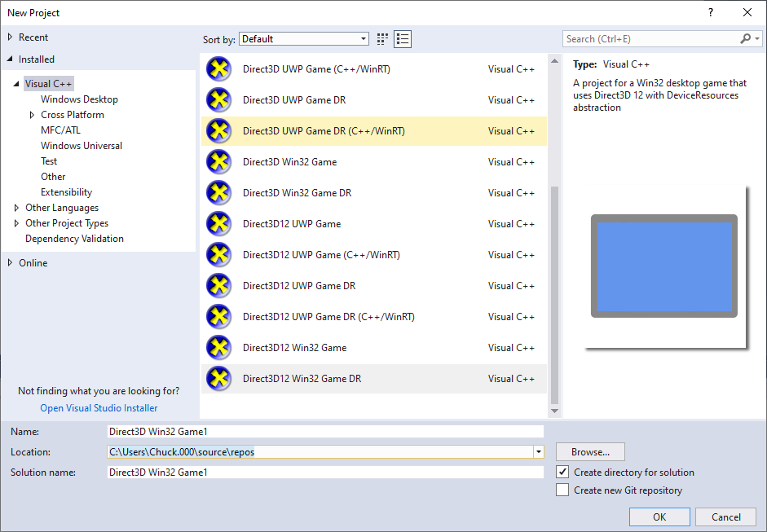Collapse the Installed section

coord(10,59)
